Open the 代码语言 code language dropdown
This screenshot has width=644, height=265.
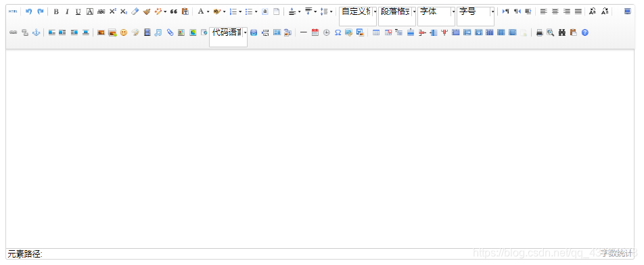229,37
